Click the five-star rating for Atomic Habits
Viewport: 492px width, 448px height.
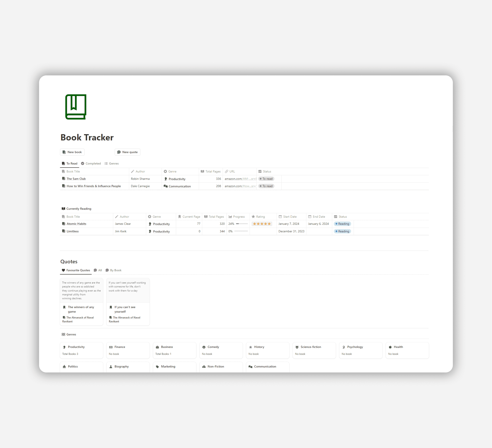pos(262,224)
